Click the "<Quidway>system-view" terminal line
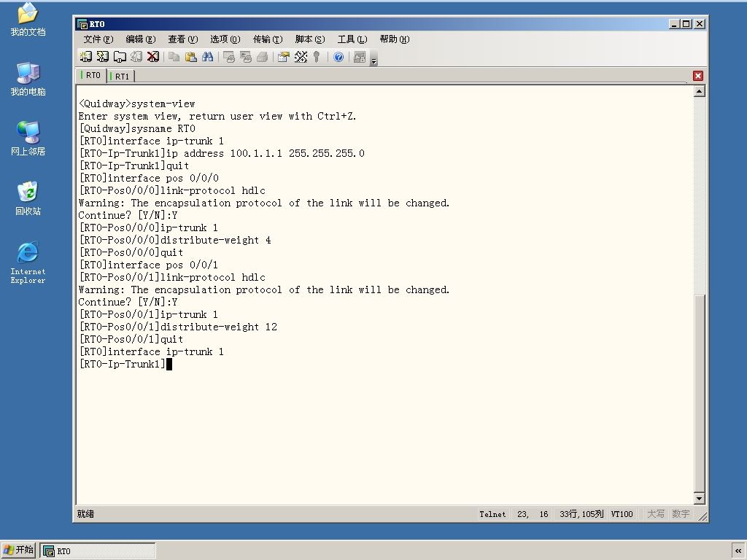This screenshot has width=747, height=560. click(x=136, y=104)
